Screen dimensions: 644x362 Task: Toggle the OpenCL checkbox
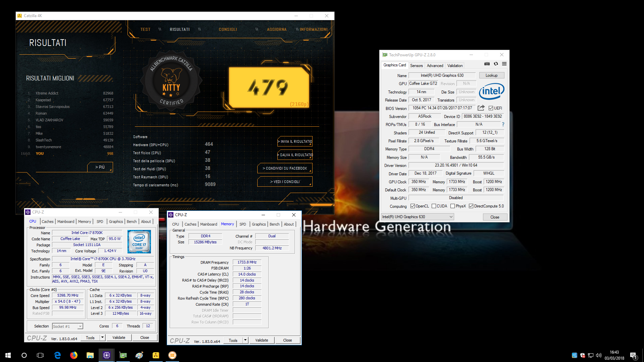pos(413,206)
